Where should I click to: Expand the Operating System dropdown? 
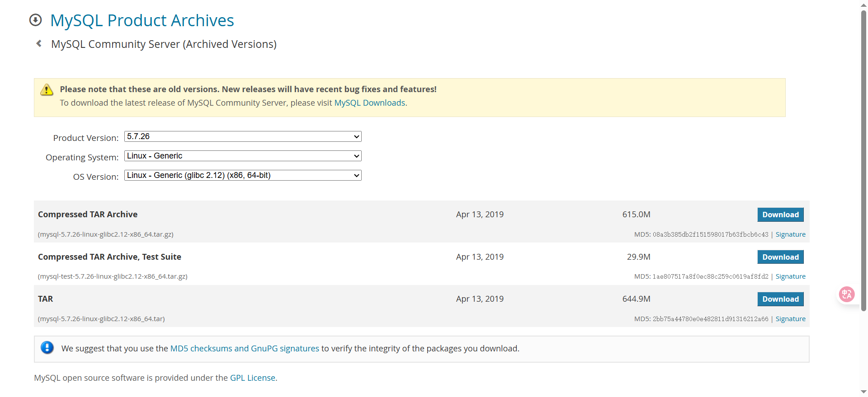click(243, 156)
